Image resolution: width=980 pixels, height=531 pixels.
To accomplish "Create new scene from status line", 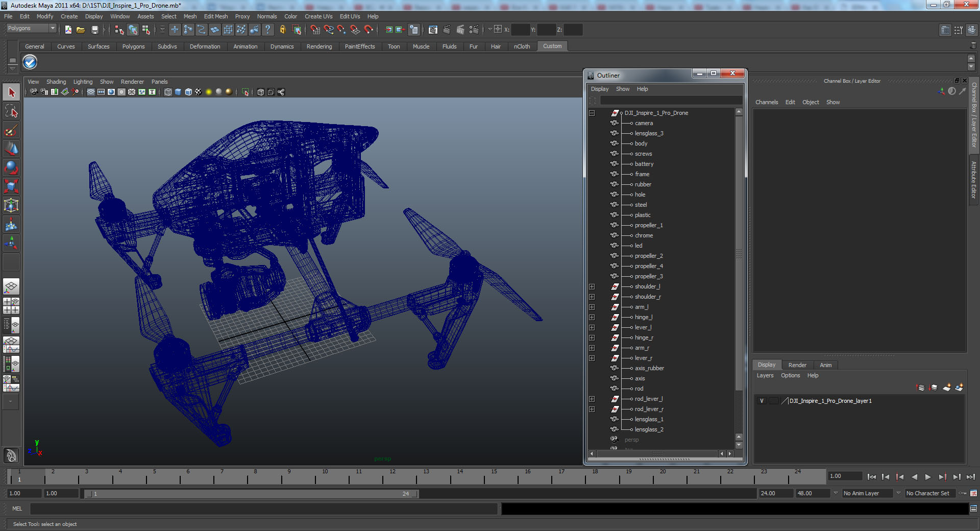I will [68, 30].
